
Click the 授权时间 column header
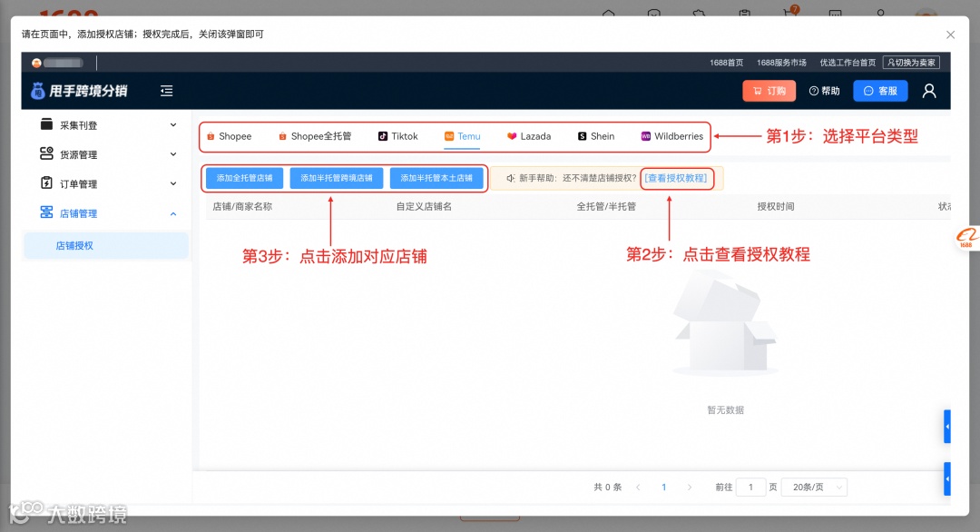coord(776,206)
